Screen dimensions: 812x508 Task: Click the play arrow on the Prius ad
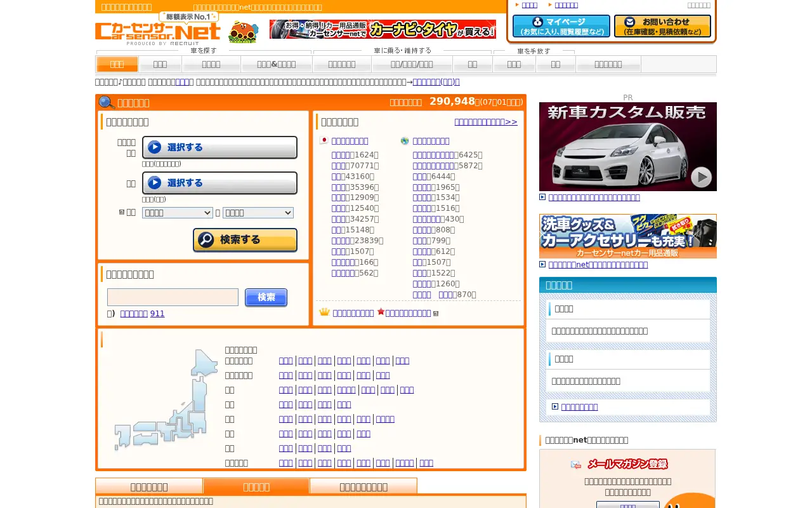point(701,177)
